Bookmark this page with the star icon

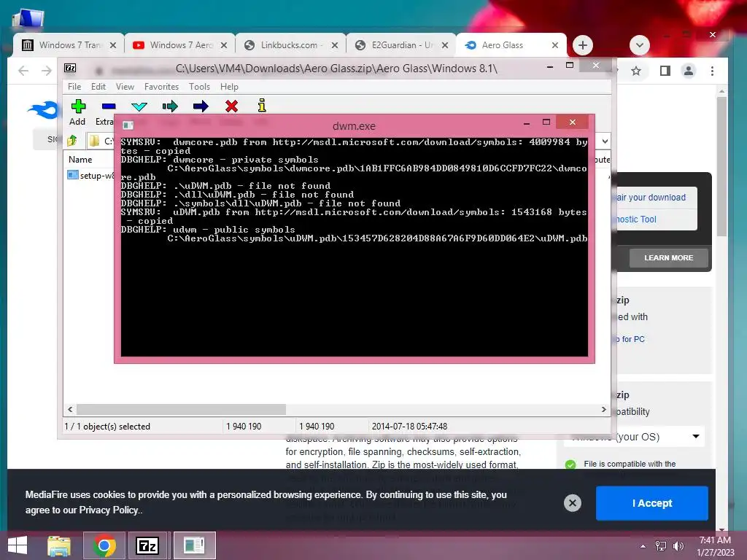(x=635, y=71)
